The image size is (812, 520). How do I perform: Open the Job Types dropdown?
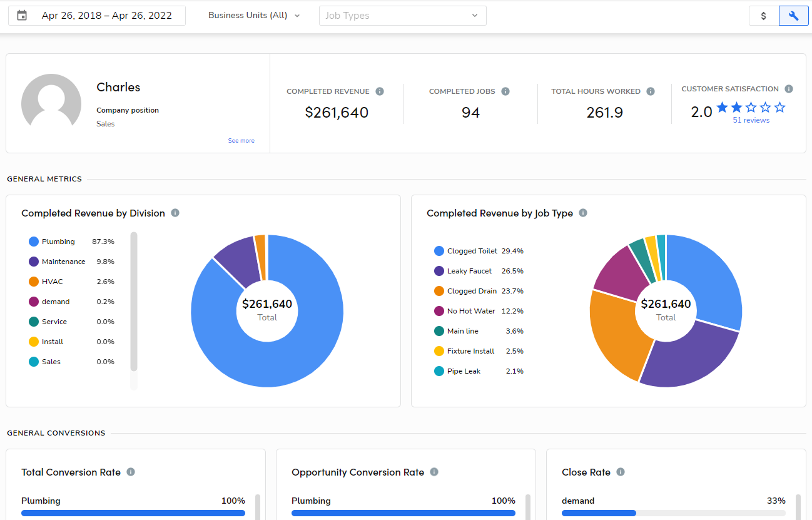402,15
